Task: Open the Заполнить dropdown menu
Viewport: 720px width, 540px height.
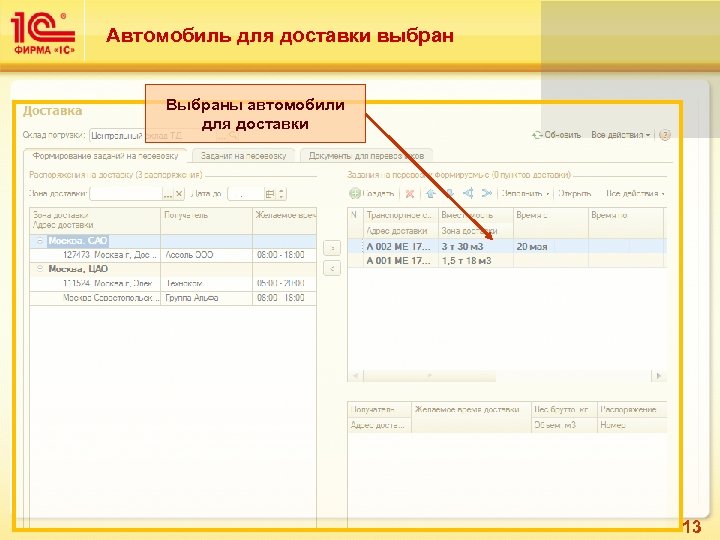Action: click(525, 194)
